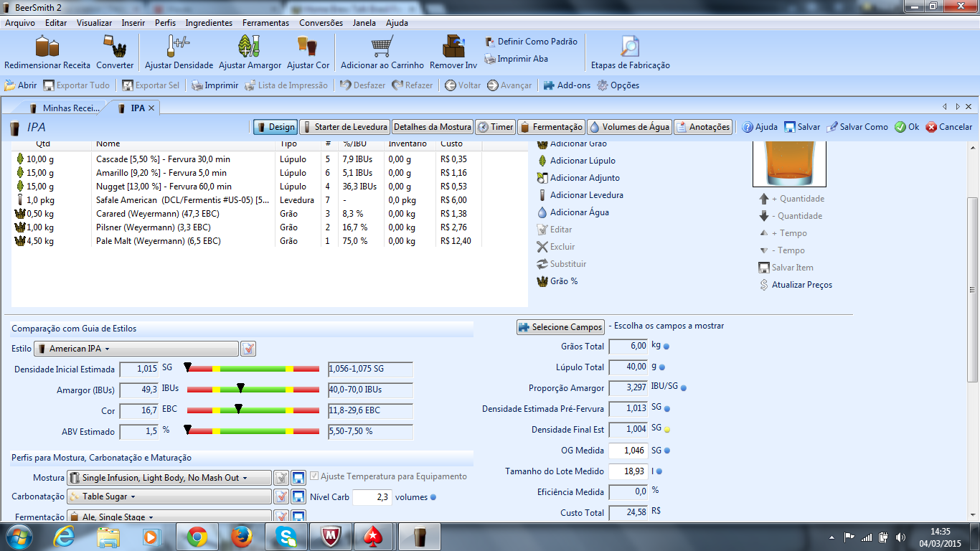Open the Ingredientes menu
The image size is (980, 551).
coord(209,23)
